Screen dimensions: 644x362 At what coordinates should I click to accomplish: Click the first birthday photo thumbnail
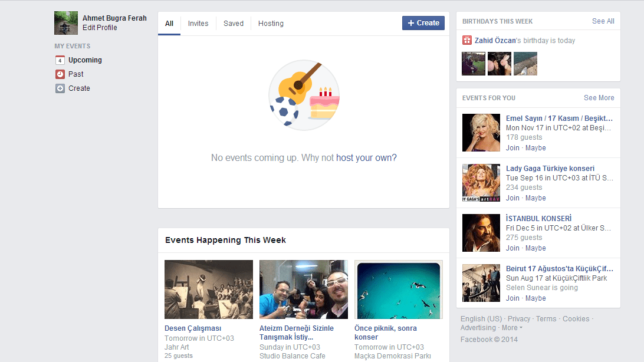(x=472, y=63)
